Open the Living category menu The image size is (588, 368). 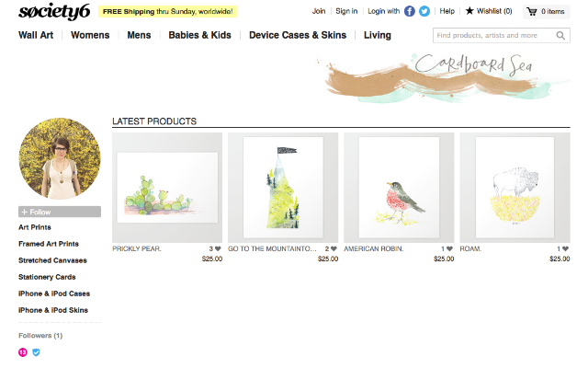(378, 35)
